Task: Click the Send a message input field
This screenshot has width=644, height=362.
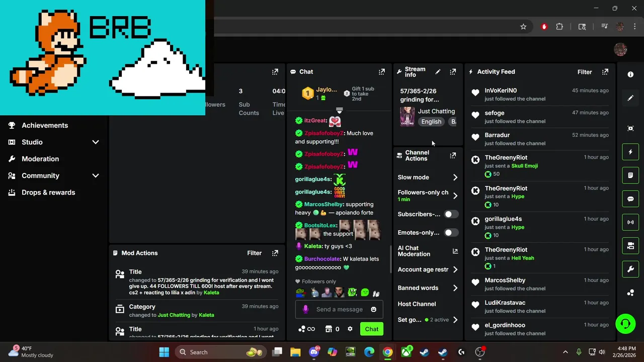Action: click(340, 309)
